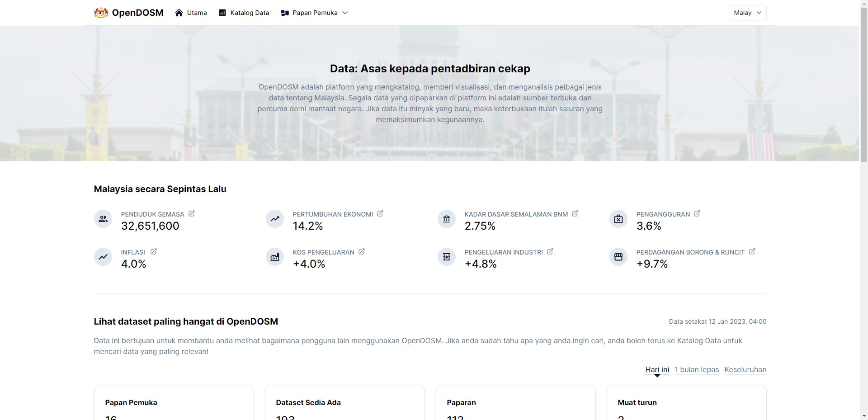Viewport: 868px width, 420px height.
Task: Click the 'Data setakat 12 Jan 2023, 04:00' timestamp
Action: pyautogui.click(x=717, y=321)
